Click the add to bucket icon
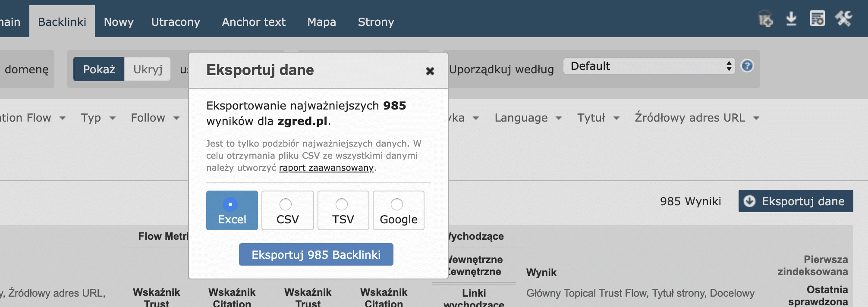The image size is (868, 307). (x=765, y=19)
